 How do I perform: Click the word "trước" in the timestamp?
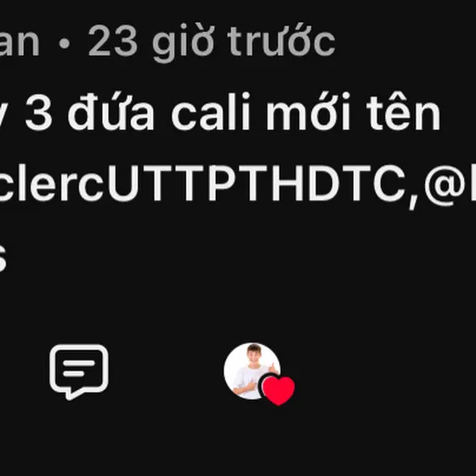(281, 40)
